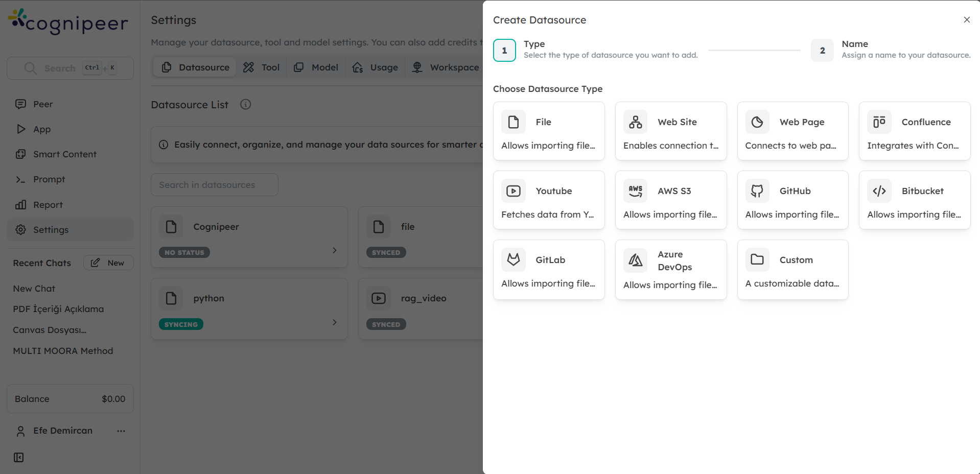Click the Search in datasources field
Image resolution: width=980 pixels, height=474 pixels.
click(215, 185)
